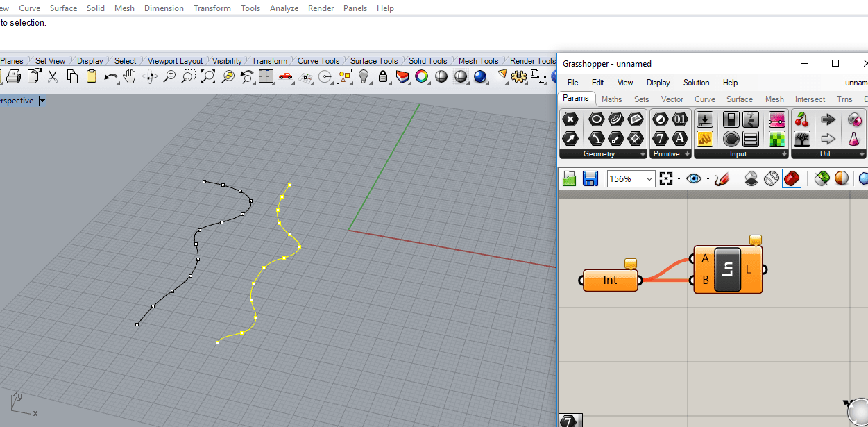
Task: Open the Perspective viewport dropdown arrow
Action: [42, 101]
